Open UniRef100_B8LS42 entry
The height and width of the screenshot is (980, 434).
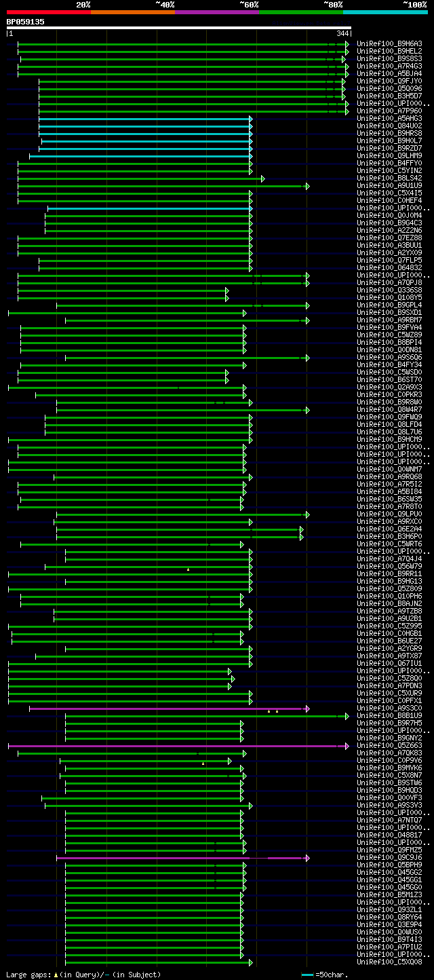point(389,178)
